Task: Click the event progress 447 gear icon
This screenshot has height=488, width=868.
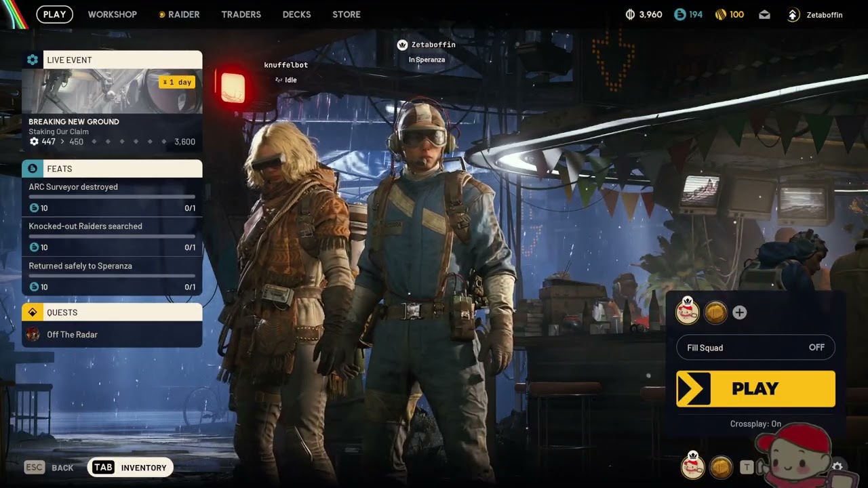Action: tap(34, 142)
